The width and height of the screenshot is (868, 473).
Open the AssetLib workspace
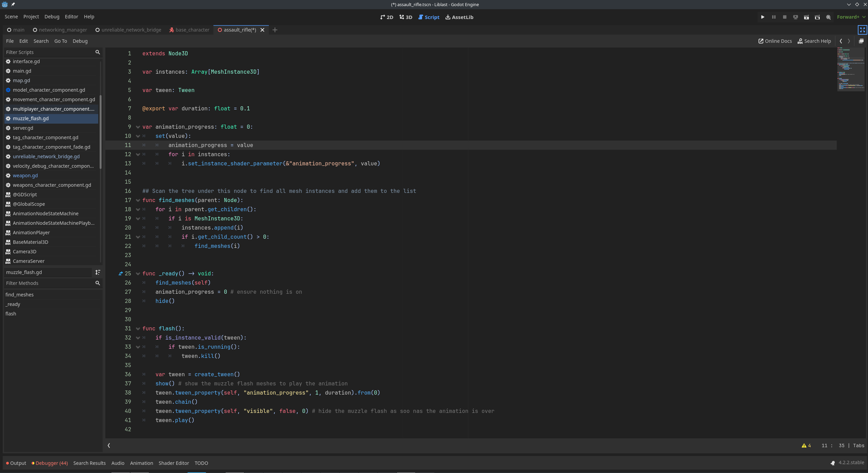(459, 17)
